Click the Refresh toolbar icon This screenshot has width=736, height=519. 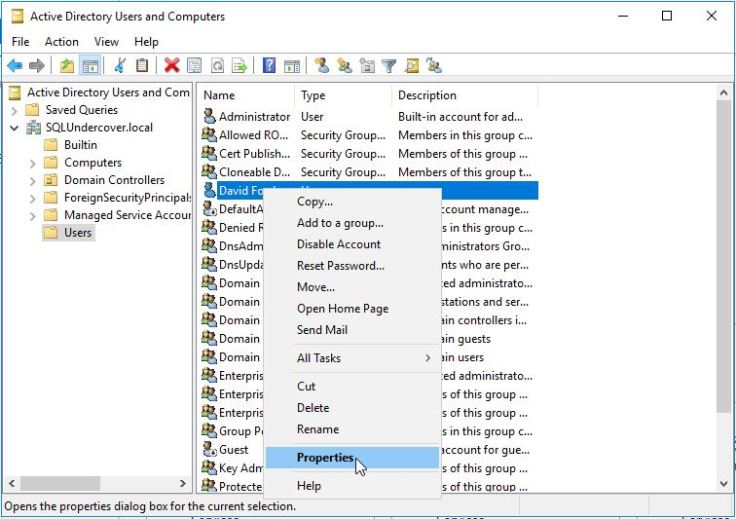point(217,66)
